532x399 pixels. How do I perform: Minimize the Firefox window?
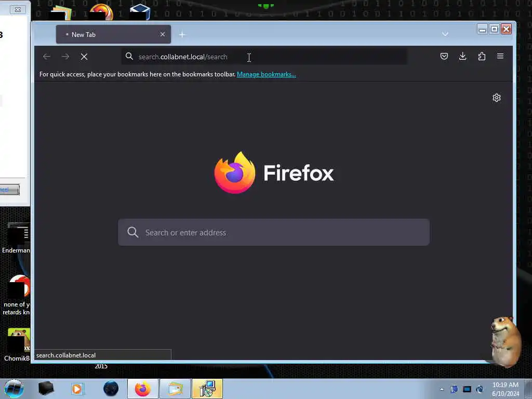click(482, 30)
